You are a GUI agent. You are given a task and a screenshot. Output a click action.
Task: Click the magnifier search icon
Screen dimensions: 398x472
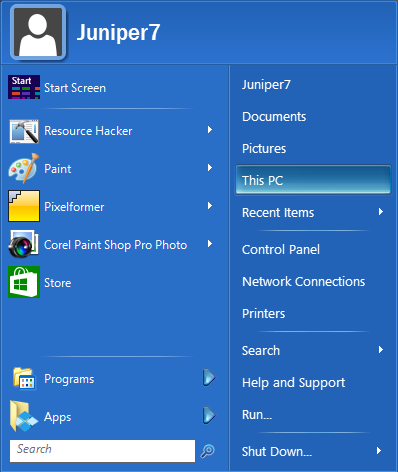coord(208,451)
